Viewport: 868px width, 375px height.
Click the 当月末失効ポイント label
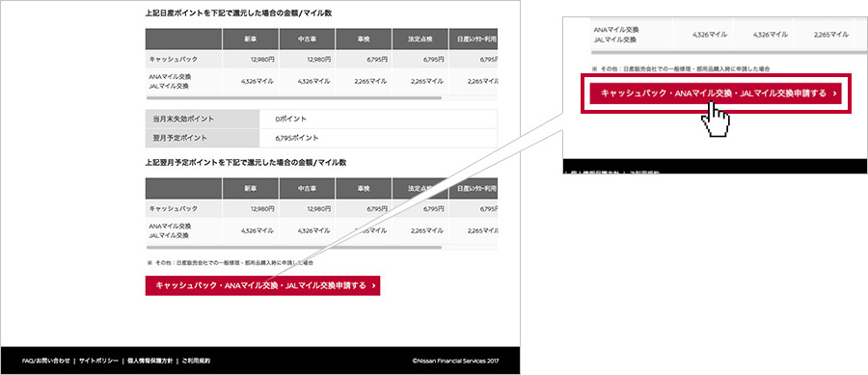coord(183,119)
